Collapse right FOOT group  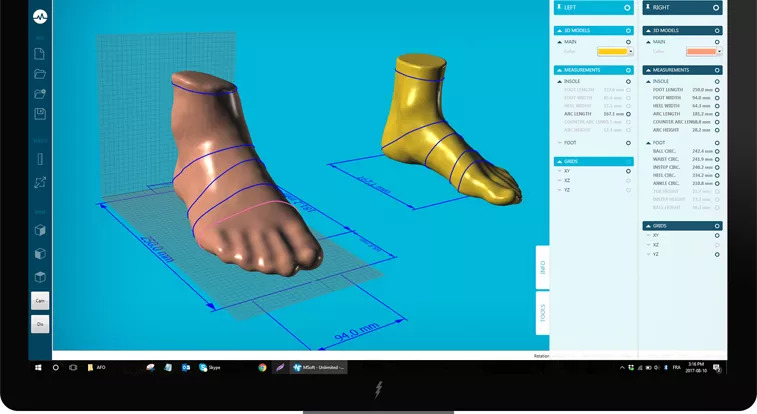point(648,143)
